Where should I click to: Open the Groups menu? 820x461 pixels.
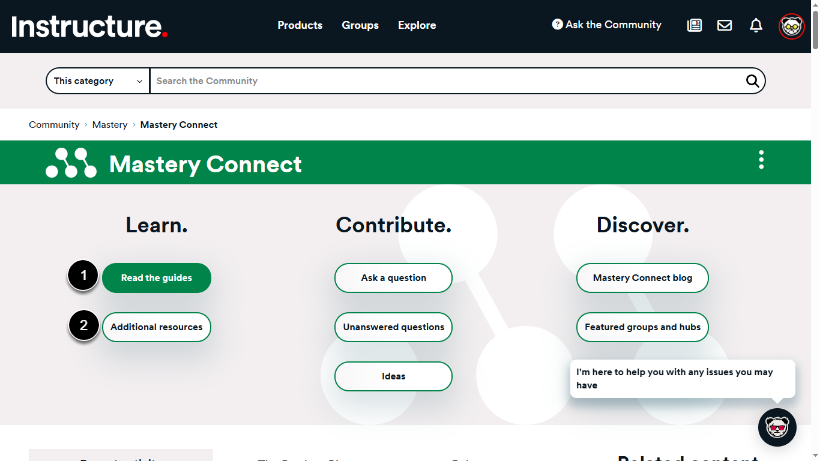(360, 25)
